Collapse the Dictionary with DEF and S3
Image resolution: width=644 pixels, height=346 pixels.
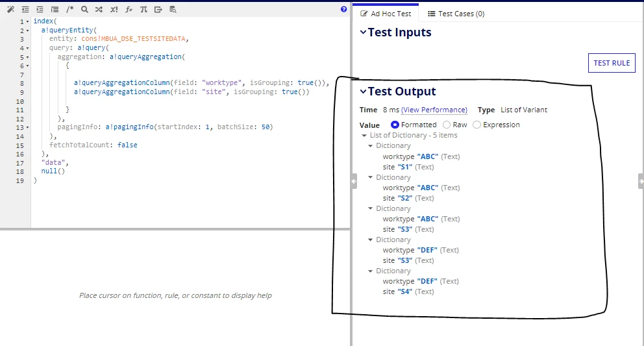click(370, 240)
